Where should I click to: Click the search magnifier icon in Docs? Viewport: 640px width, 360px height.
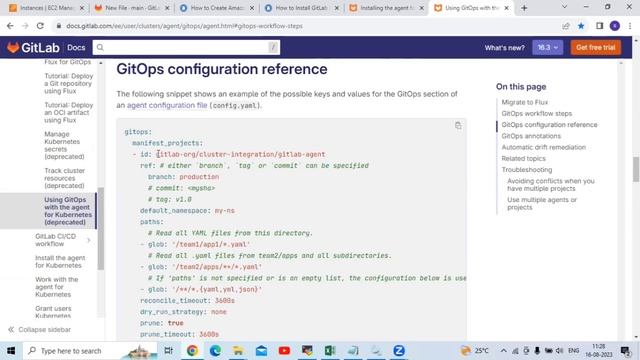(x=100, y=47)
